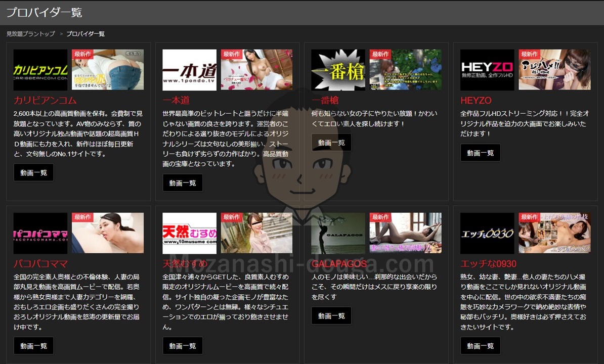The height and width of the screenshot is (364, 604).
Task: Click the GALAPAGOS logo image
Action: click(338, 233)
